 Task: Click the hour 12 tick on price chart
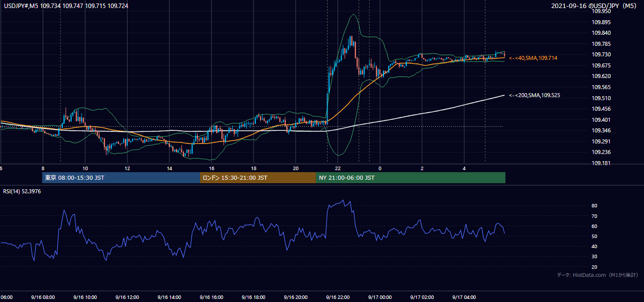(127, 169)
